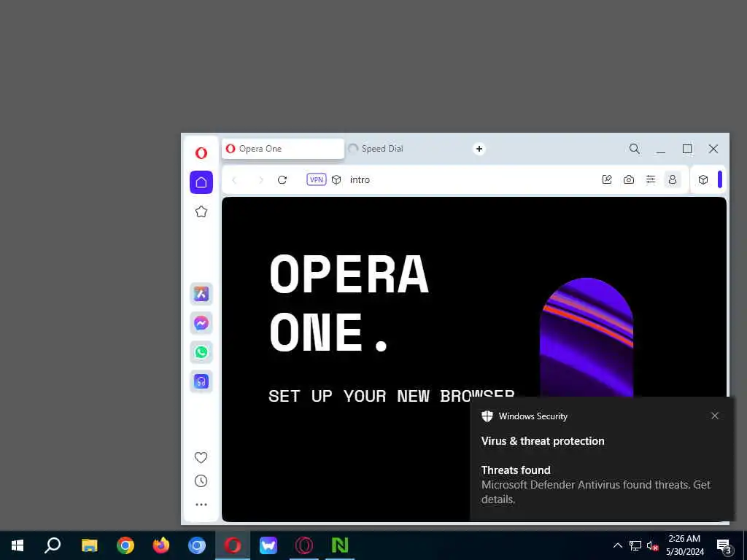Open History clock in the sidebar
The image size is (747, 560).
point(201,481)
